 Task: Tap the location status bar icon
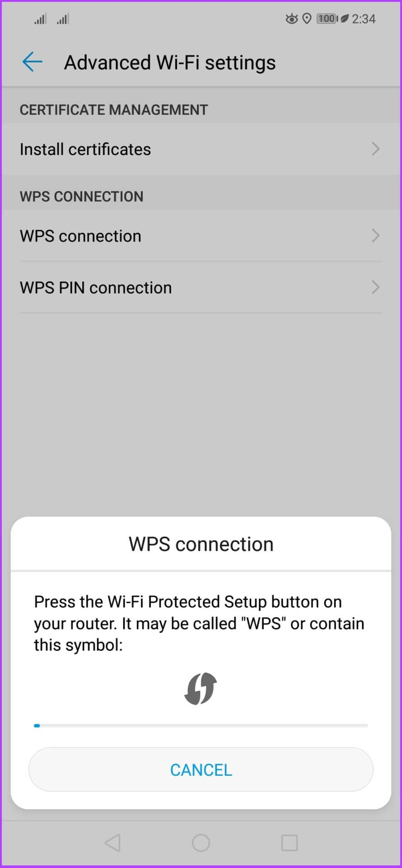[307, 19]
